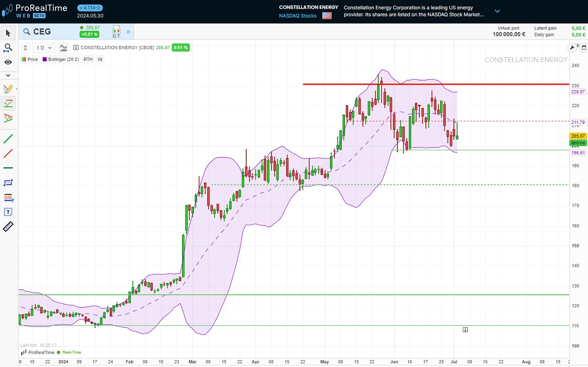Open the pencil drawing tools
Image resolution: width=588 pixels, height=367 pixels.
pyautogui.click(x=8, y=89)
